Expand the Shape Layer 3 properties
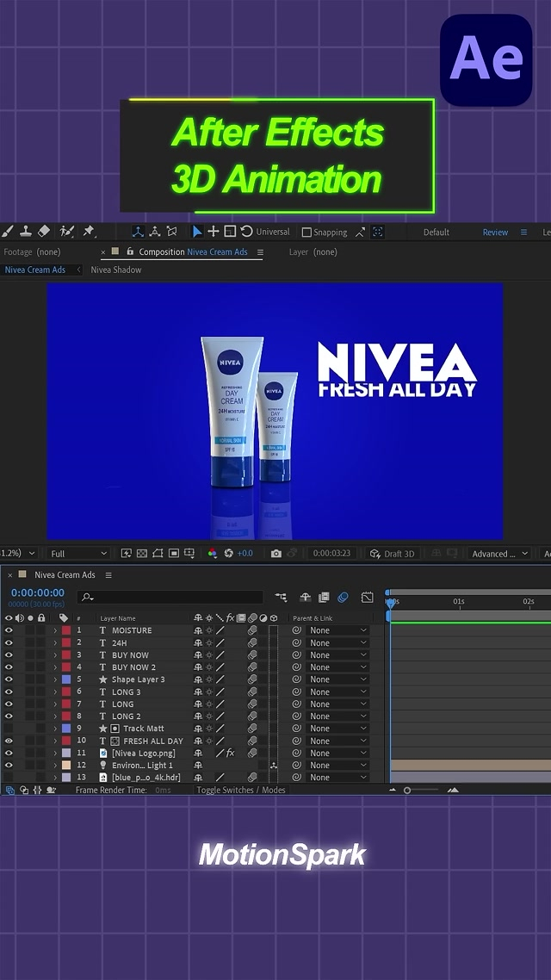Viewport: 551px width, 980px height. point(55,679)
